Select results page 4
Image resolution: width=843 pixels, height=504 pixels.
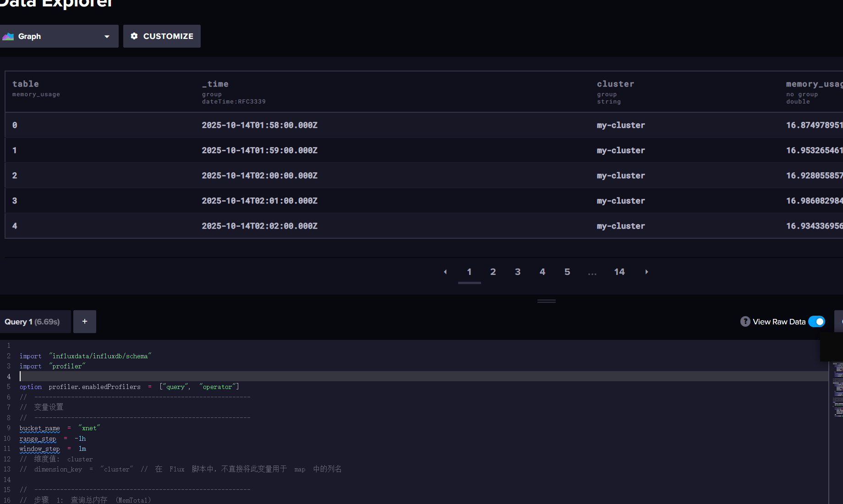542,272
